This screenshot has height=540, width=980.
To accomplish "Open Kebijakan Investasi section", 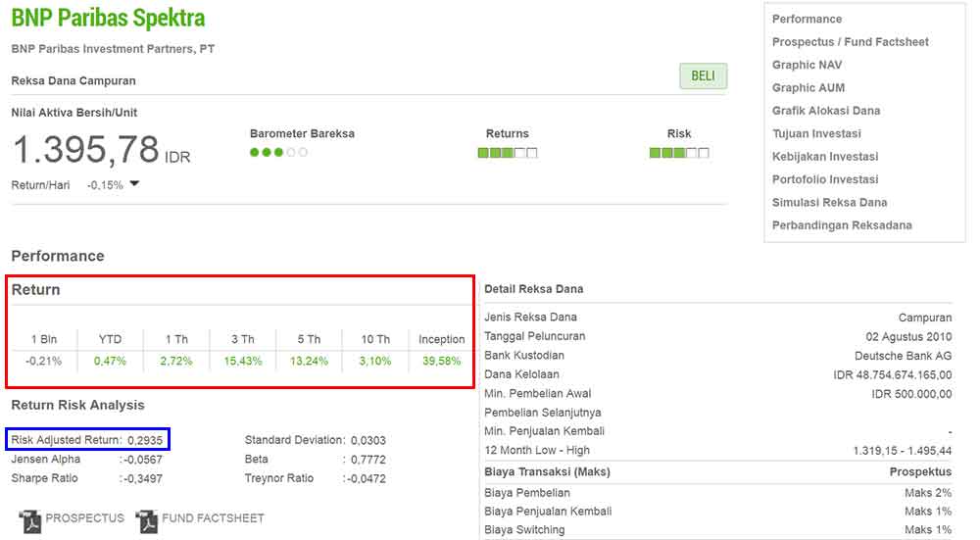I will 824,157.
